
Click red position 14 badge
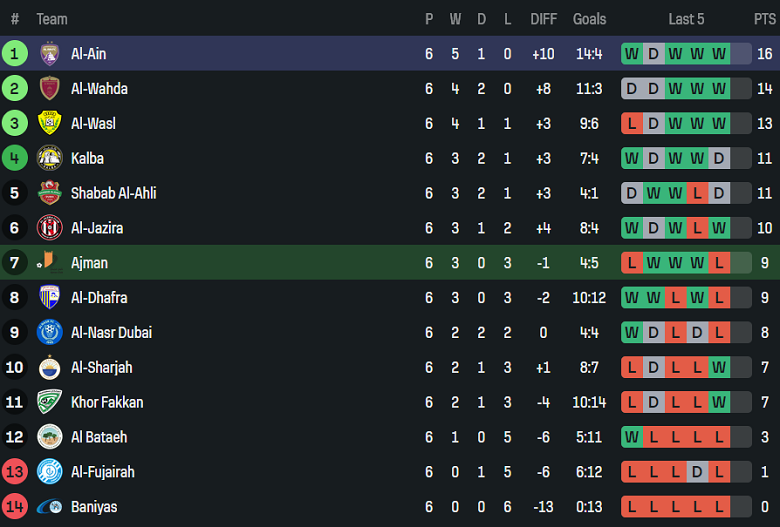tap(15, 507)
